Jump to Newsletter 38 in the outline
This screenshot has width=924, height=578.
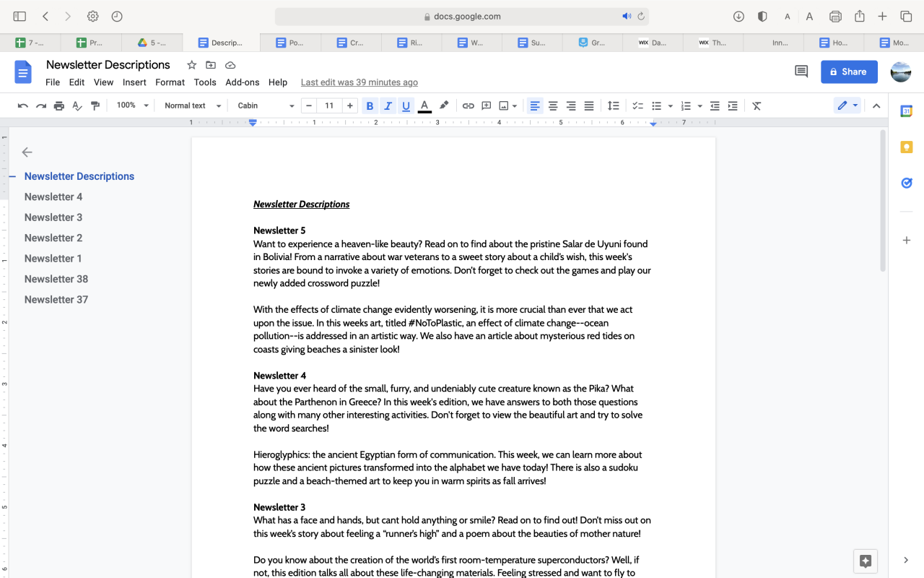pos(56,279)
